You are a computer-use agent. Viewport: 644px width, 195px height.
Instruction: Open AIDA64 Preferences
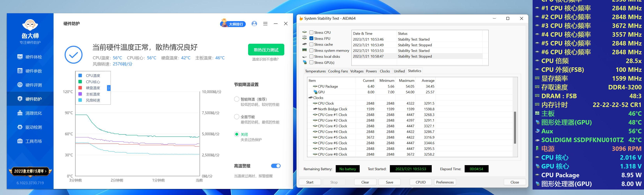tap(445, 182)
